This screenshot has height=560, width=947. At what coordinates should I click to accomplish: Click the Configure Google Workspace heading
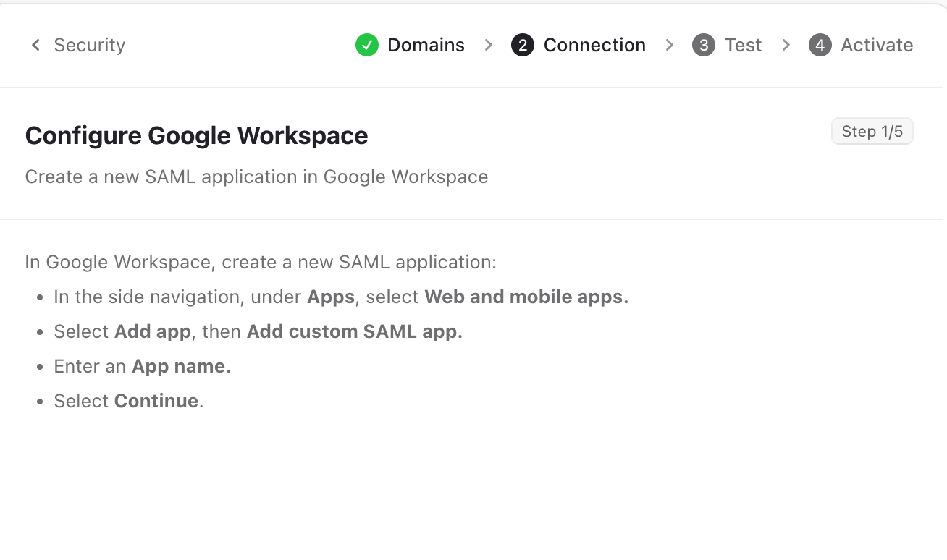pyautogui.click(x=196, y=135)
